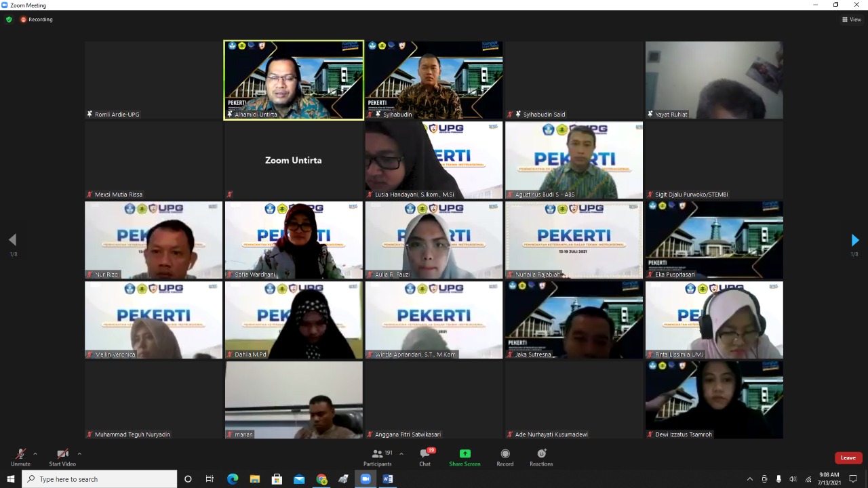Open the clock showing 9:08 AM
Viewport: 868px width, 488px height.
pos(829,479)
